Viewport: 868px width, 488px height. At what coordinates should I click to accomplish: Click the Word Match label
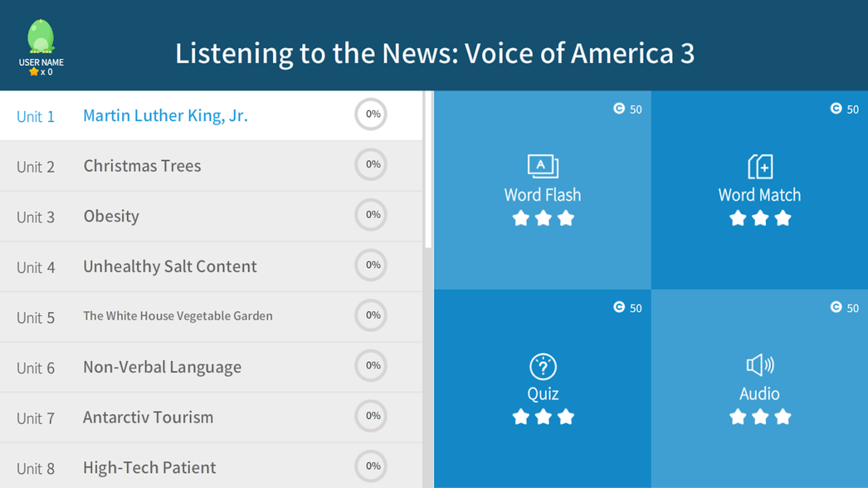click(x=760, y=195)
